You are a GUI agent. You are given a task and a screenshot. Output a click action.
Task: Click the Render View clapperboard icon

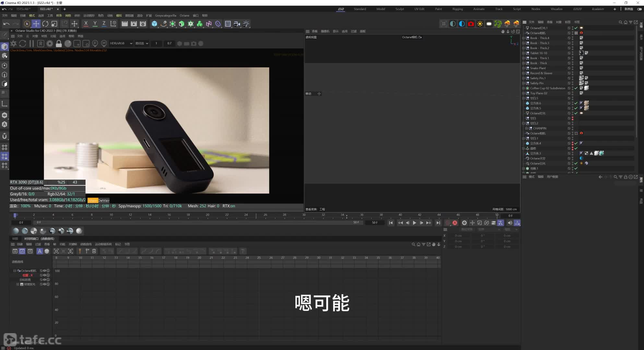125,24
